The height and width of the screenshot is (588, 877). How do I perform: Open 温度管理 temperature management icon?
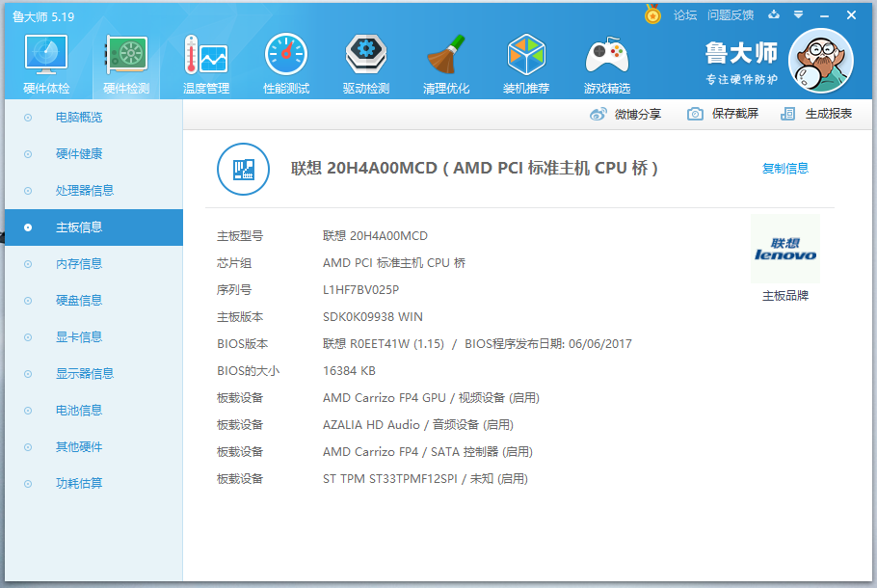point(206,55)
